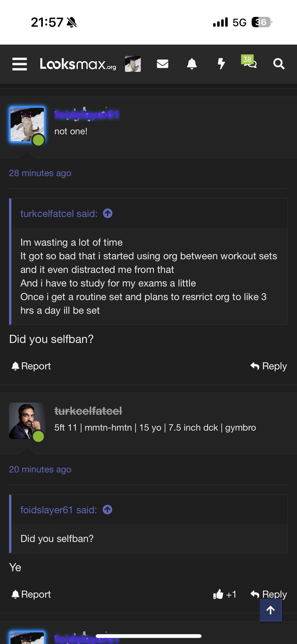Reply to turkcelfatcel's "Ye" post
The image size is (297, 644).
point(269,594)
